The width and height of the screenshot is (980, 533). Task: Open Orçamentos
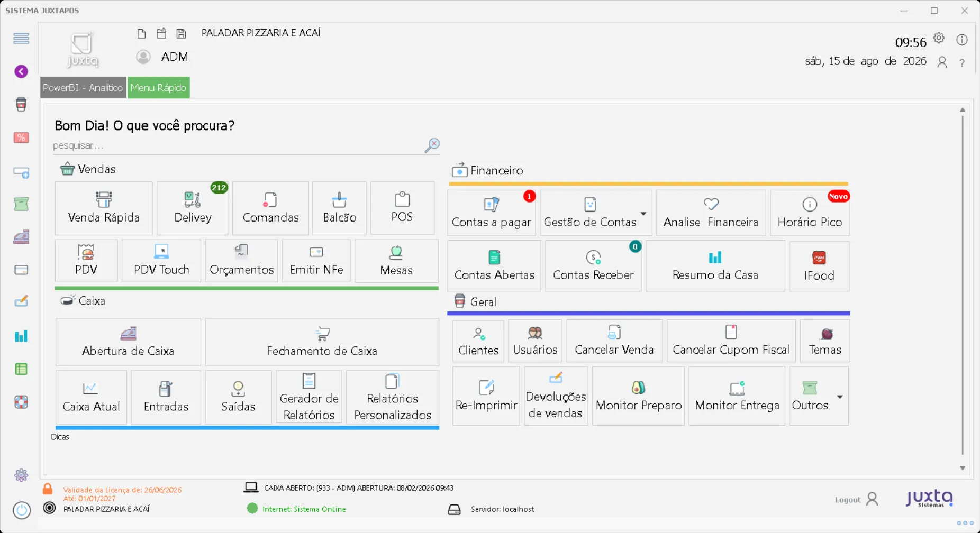(241, 261)
